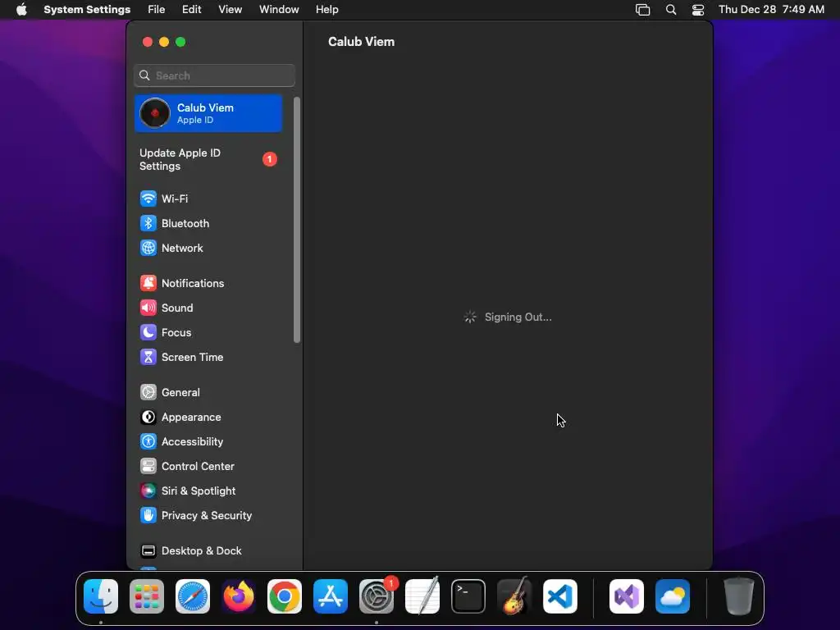Open the System Settings menu
This screenshot has height=630, width=840.
pyautogui.click(x=87, y=10)
